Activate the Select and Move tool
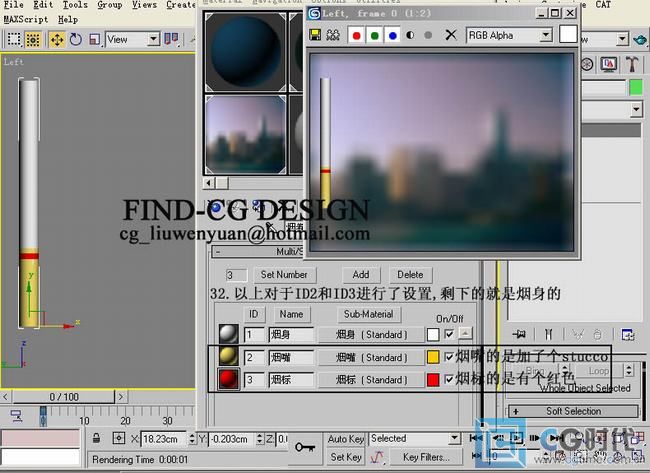This screenshot has width=650, height=473. point(57,40)
